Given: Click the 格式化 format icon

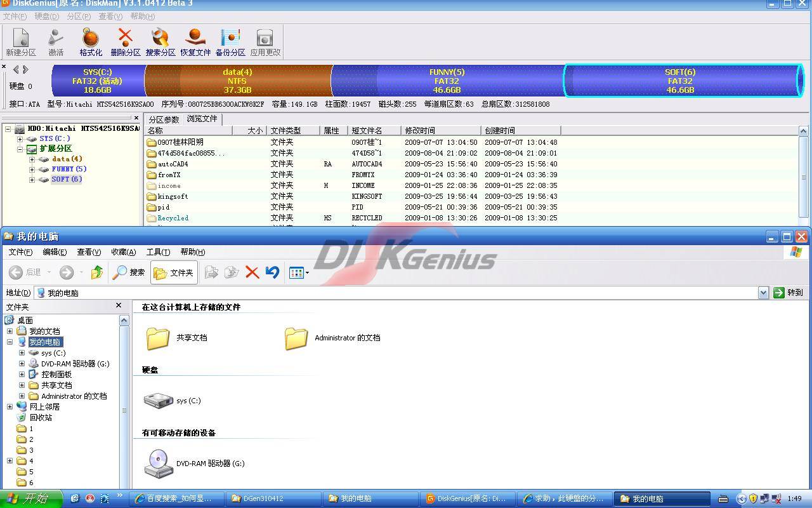Looking at the screenshot, I should pyautogui.click(x=91, y=42).
